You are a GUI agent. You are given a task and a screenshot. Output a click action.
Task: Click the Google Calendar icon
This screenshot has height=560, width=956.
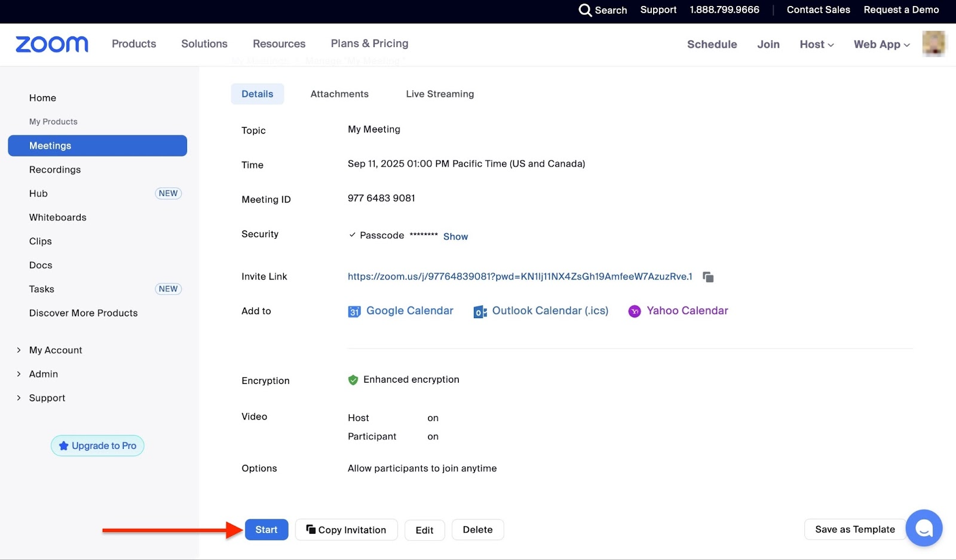354,312
